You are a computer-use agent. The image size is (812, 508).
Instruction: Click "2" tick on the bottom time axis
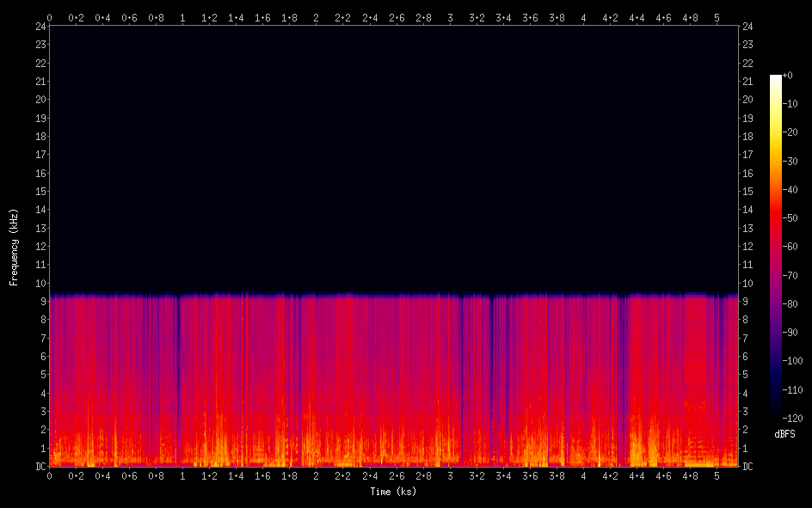316,476
